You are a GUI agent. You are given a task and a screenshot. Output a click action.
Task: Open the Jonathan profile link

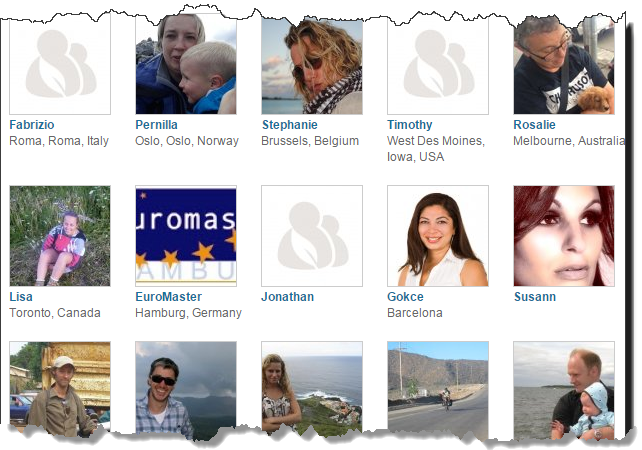click(287, 297)
